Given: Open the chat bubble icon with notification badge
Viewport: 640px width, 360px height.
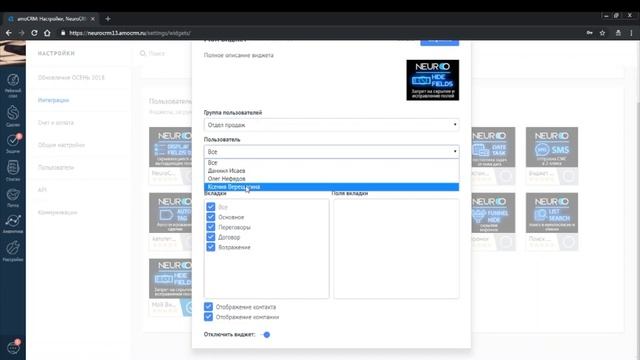Looking at the screenshot, I should (x=13, y=347).
